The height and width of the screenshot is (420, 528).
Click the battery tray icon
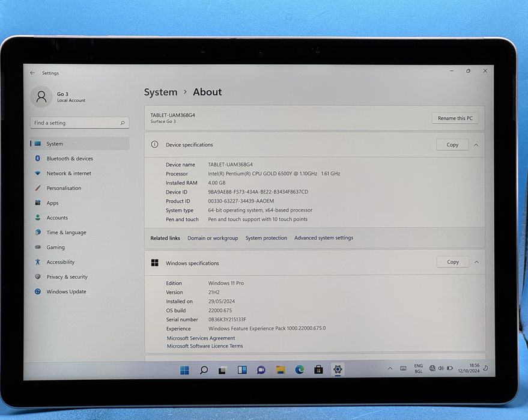tap(450, 368)
